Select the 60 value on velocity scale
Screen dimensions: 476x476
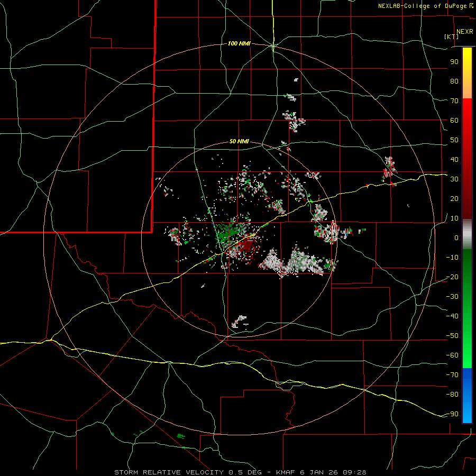tap(454, 121)
